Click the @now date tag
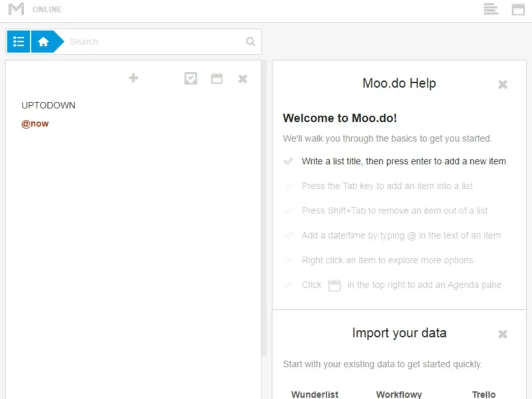The image size is (532, 399). pos(35,124)
